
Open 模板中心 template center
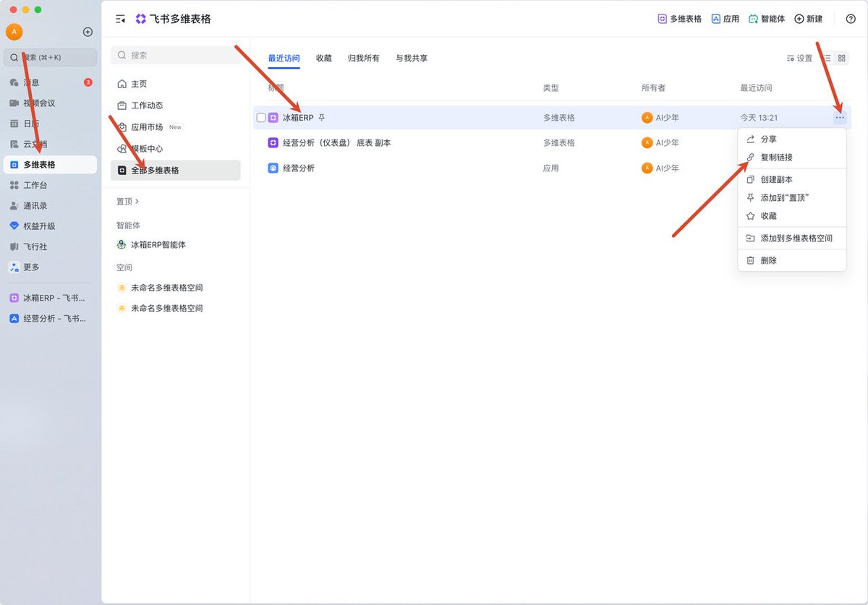coord(175,148)
